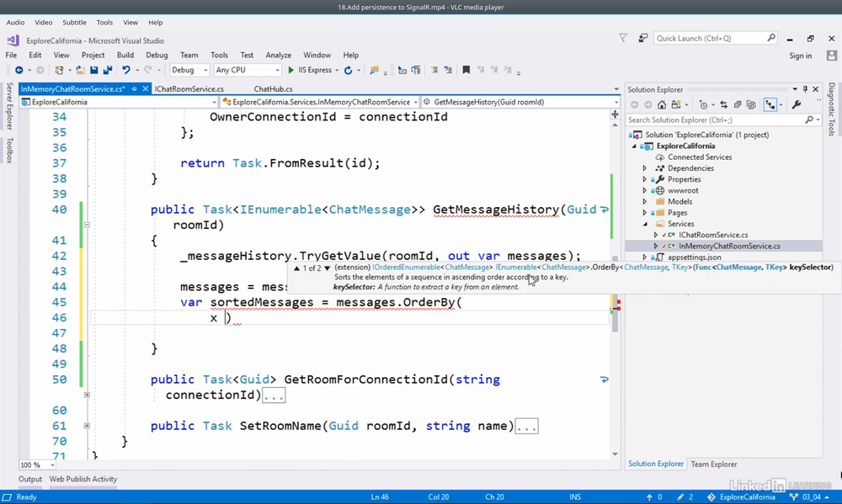This screenshot has height=504, width=842.
Task: Open the GetMessageHistory member dropdown
Action: pyautogui.click(x=521, y=102)
